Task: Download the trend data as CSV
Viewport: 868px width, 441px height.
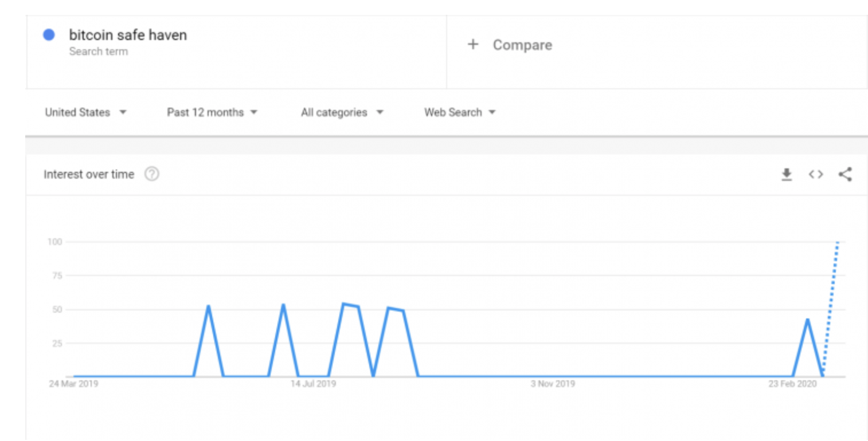Action: tap(786, 174)
